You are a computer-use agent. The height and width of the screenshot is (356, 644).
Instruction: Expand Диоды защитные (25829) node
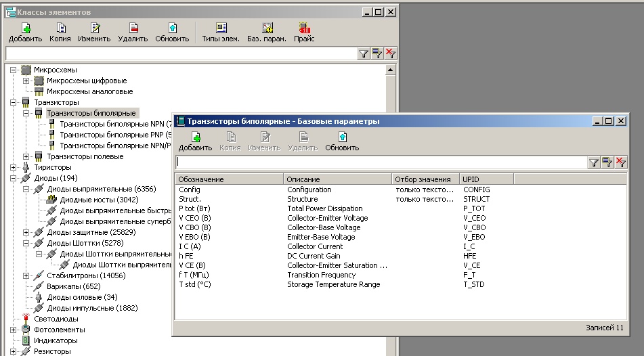[x=26, y=232]
